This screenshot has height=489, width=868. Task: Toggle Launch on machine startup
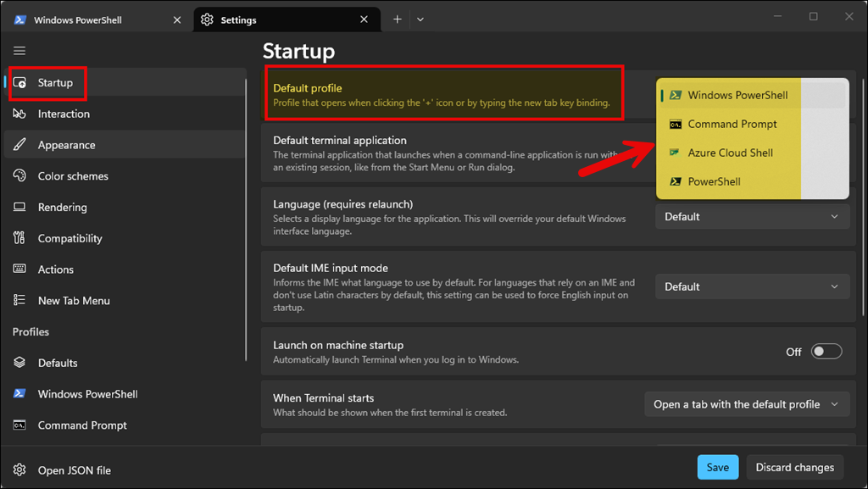pyautogui.click(x=826, y=351)
